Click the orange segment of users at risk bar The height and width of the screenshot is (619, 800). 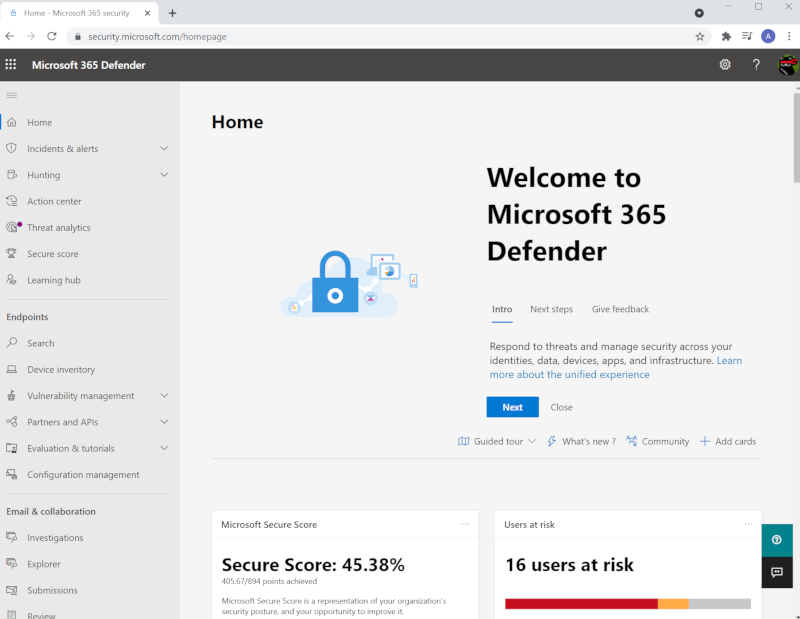(673, 604)
